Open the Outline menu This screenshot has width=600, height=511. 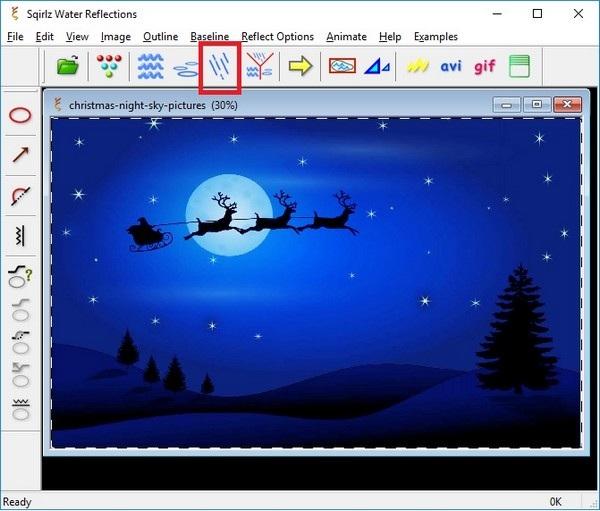pos(160,37)
